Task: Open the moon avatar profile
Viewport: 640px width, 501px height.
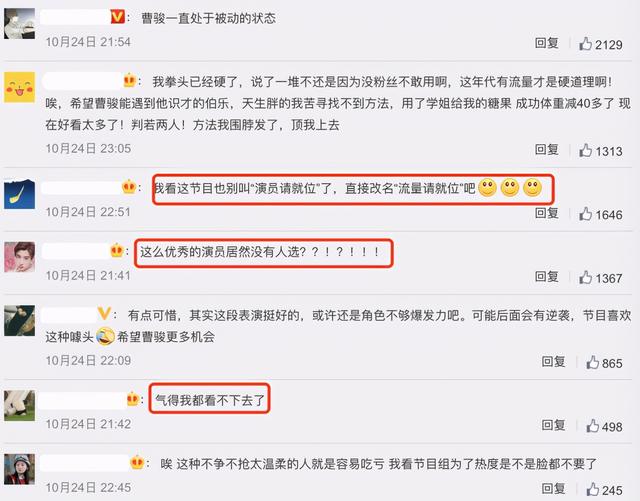Action: coord(20,194)
